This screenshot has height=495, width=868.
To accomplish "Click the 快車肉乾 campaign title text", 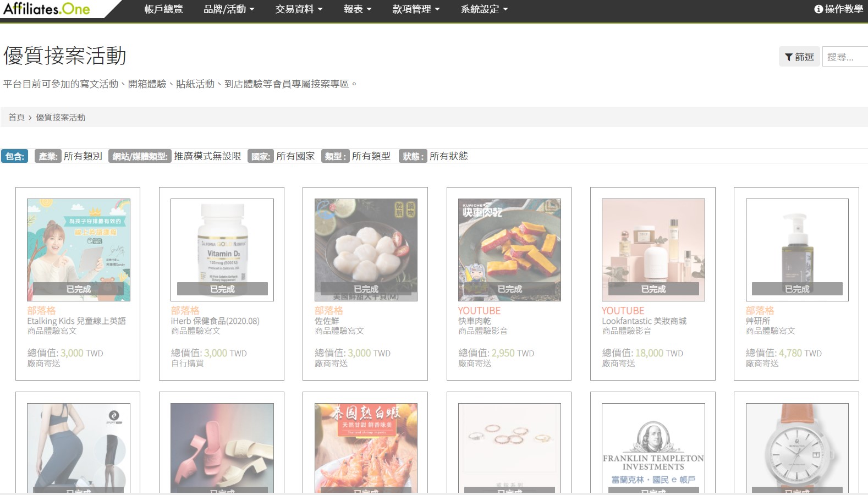I will click(475, 321).
